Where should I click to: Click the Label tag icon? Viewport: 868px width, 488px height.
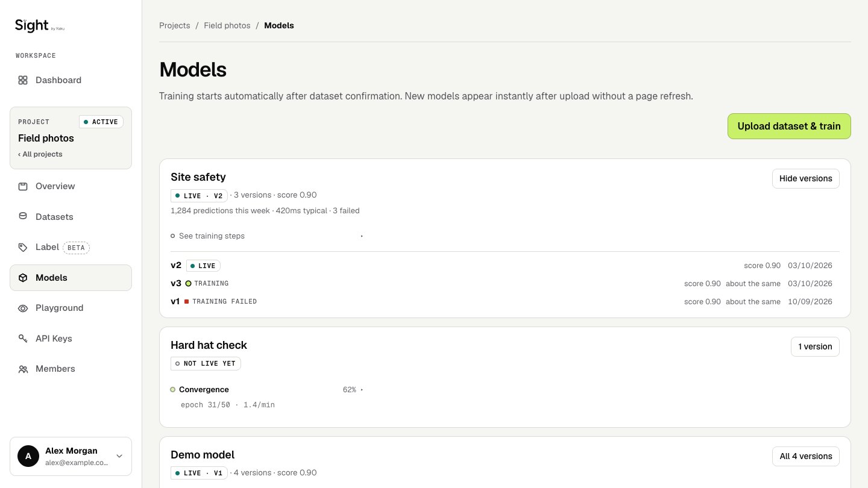click(23, 247)
